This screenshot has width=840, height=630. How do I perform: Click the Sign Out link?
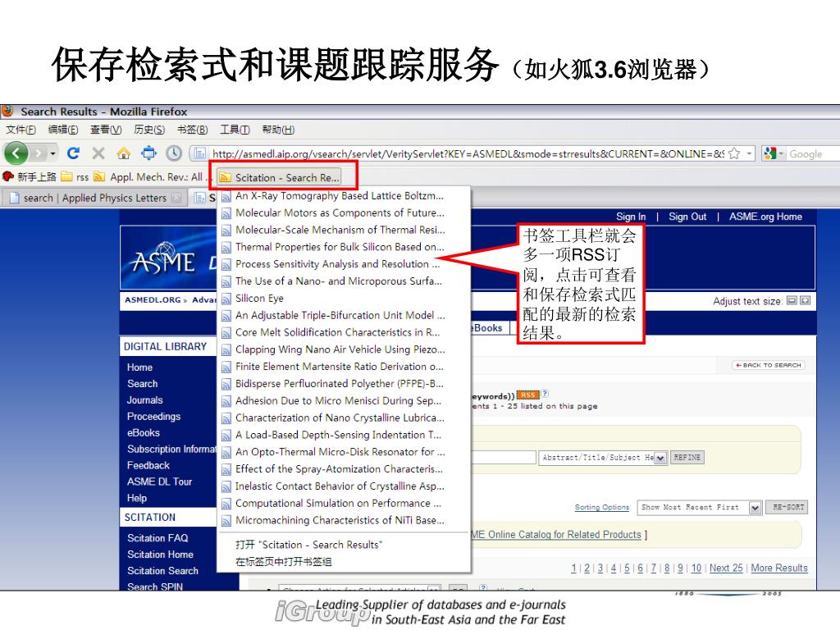[x=687, y=217]
